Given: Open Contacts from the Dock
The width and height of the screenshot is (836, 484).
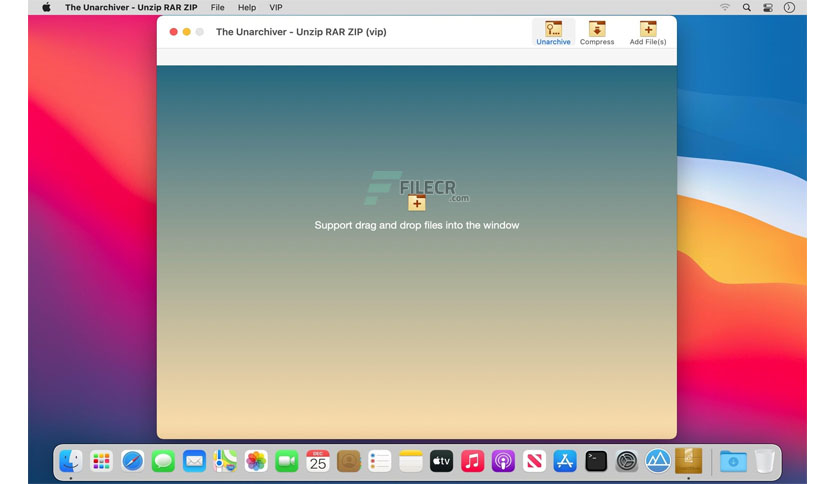Looking at the screenshot, I should [349, 461].
